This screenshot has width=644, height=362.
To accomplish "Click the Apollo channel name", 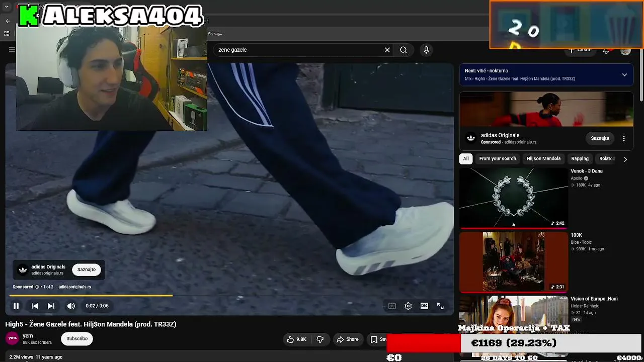I will [577, 178].
